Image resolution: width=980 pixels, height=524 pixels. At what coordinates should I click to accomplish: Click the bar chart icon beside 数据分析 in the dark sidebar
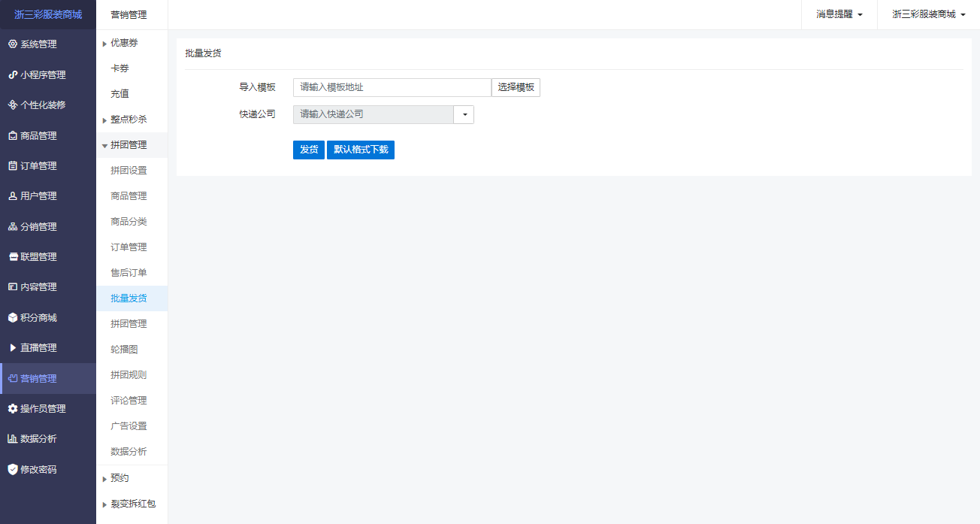(x=12, y=439)
